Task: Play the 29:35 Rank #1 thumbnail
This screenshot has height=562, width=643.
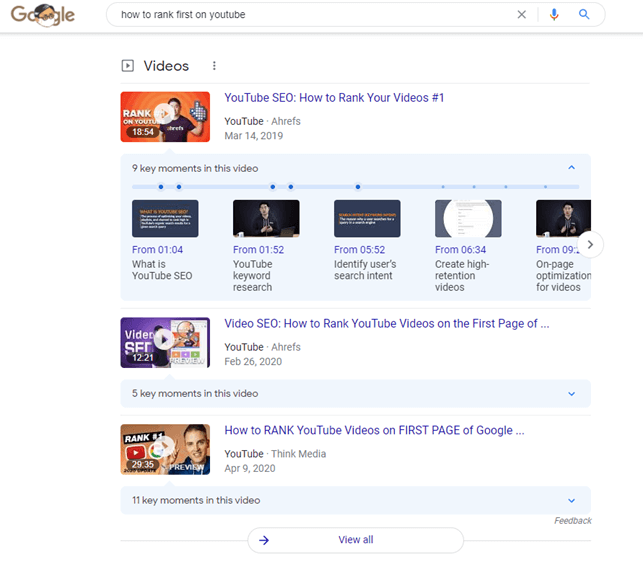Action: [165, 449]
